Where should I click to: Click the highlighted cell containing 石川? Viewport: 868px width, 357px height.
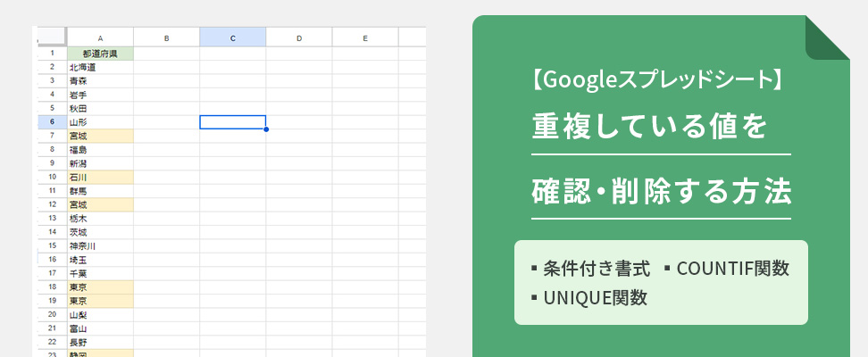point(100,178)
